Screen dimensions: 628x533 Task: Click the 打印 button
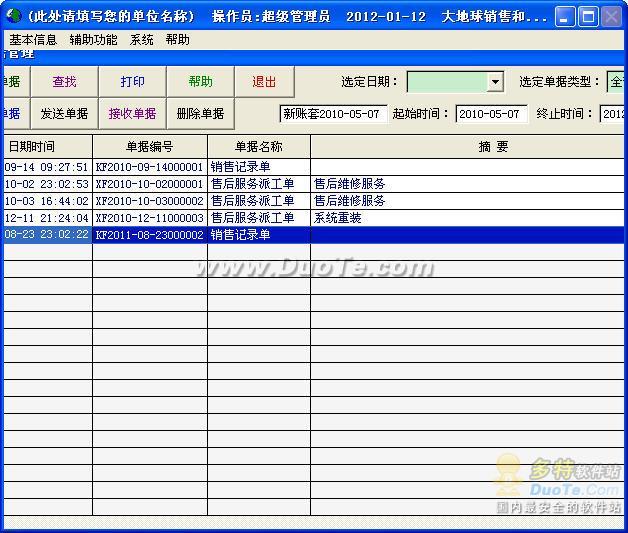pos(133,82)
